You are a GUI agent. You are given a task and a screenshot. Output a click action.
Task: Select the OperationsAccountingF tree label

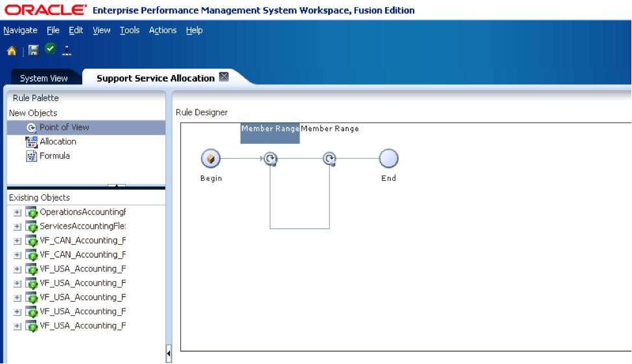(x=82, y=212)
